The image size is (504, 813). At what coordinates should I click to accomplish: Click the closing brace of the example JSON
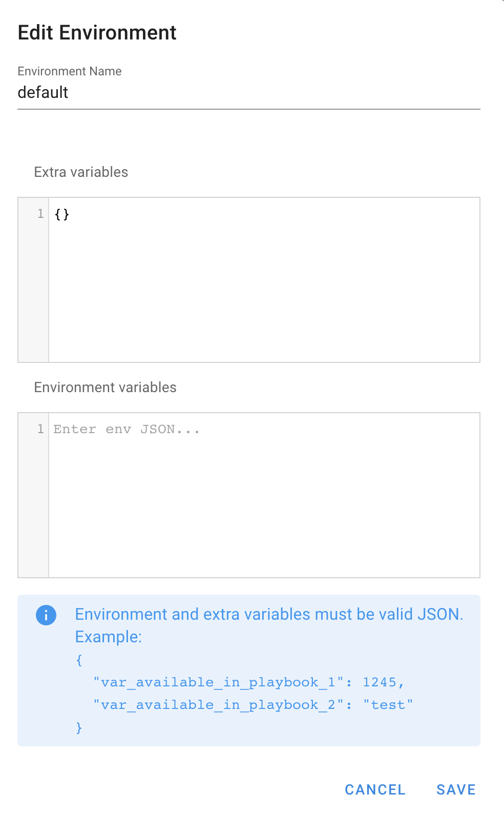point(79,727)
